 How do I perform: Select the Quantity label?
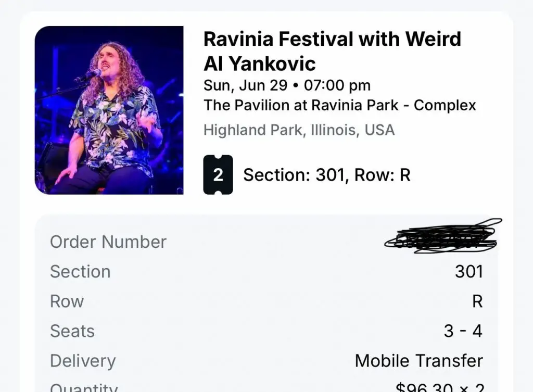pos(84,388)
